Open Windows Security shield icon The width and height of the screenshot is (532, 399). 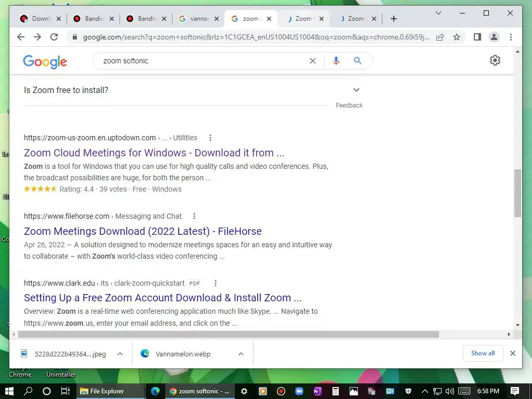408,391
